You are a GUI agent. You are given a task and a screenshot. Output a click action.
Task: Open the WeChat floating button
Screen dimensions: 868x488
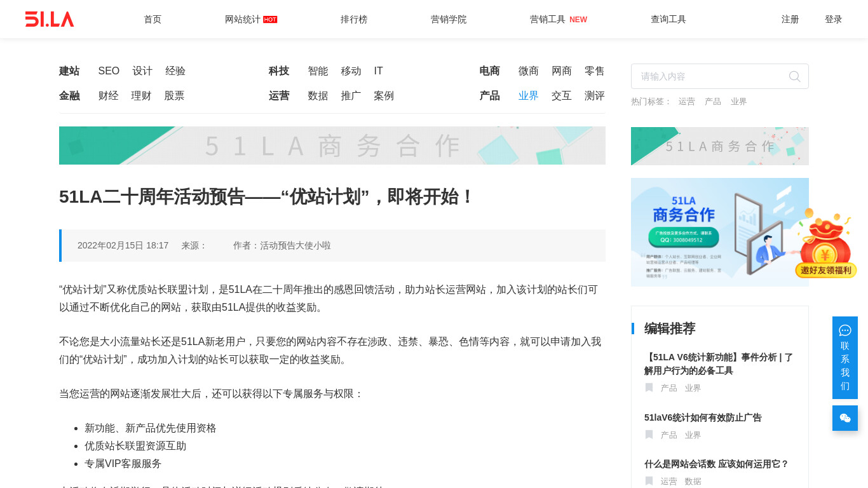coord(845,418)
